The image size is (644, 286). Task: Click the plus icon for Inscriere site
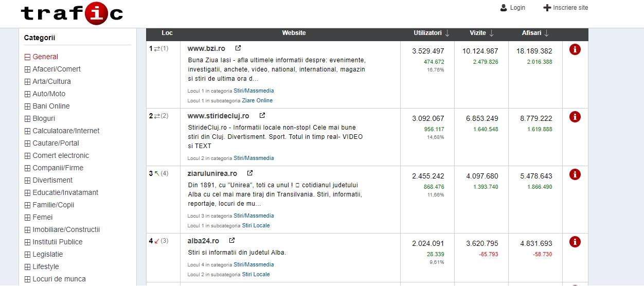tap(547, 8)
